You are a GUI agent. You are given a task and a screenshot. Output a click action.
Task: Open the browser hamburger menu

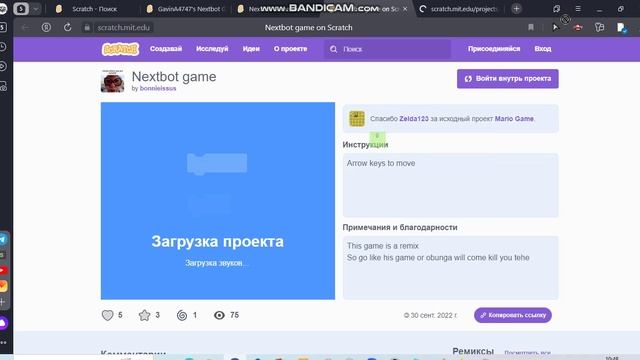(x=578, y=9)
